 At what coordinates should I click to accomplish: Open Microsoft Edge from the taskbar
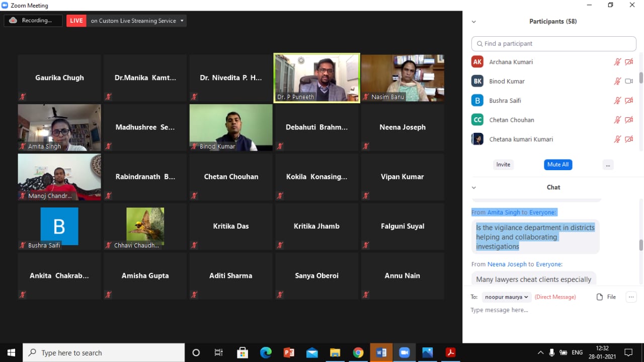(x=266, y=352)
